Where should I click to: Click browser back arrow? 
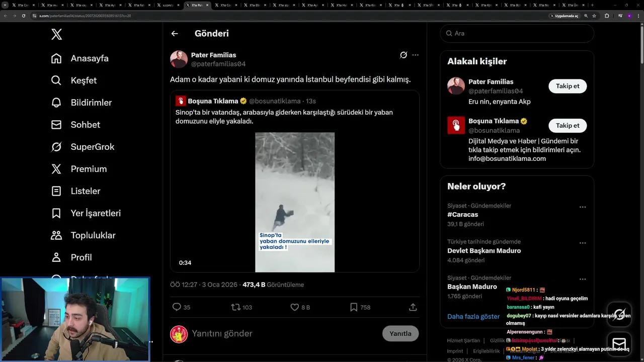(x=6, y=16)
